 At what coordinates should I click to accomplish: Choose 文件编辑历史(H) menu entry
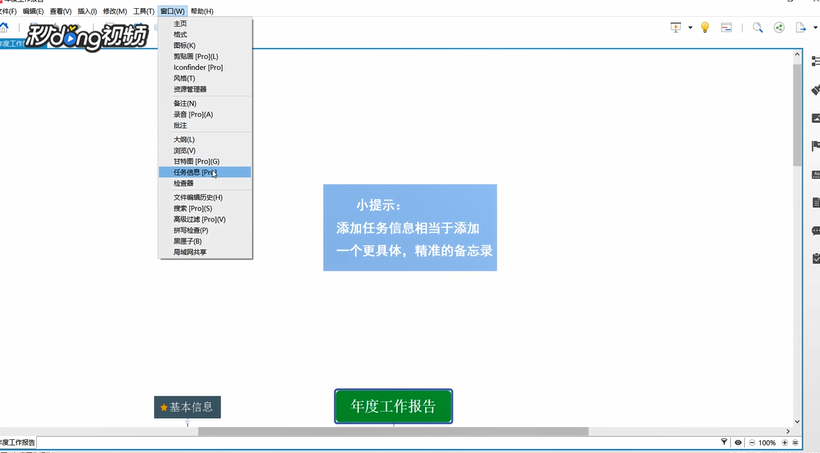tap(205, 198)
